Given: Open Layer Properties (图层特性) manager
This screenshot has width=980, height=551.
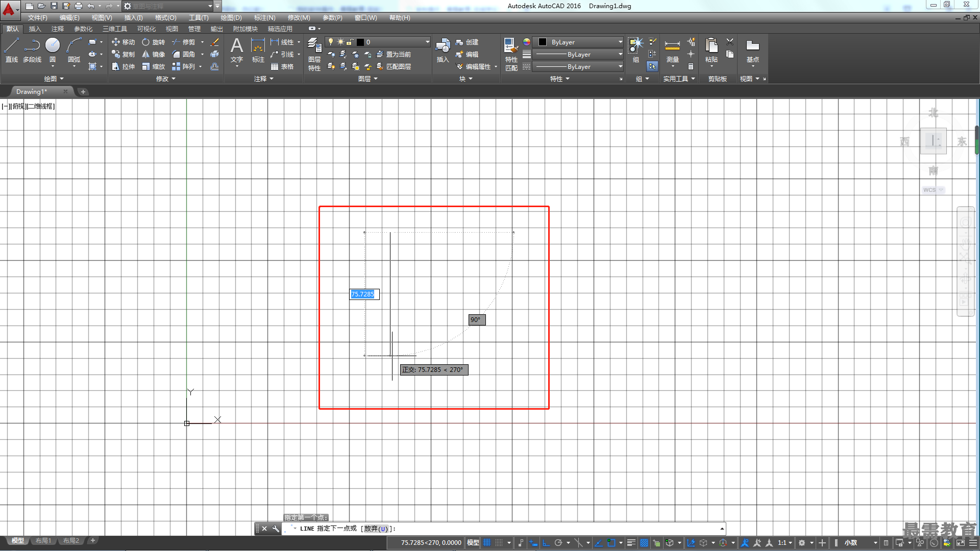Looking at the screenshot, I should pyautogui.click(x=314, y=54).
